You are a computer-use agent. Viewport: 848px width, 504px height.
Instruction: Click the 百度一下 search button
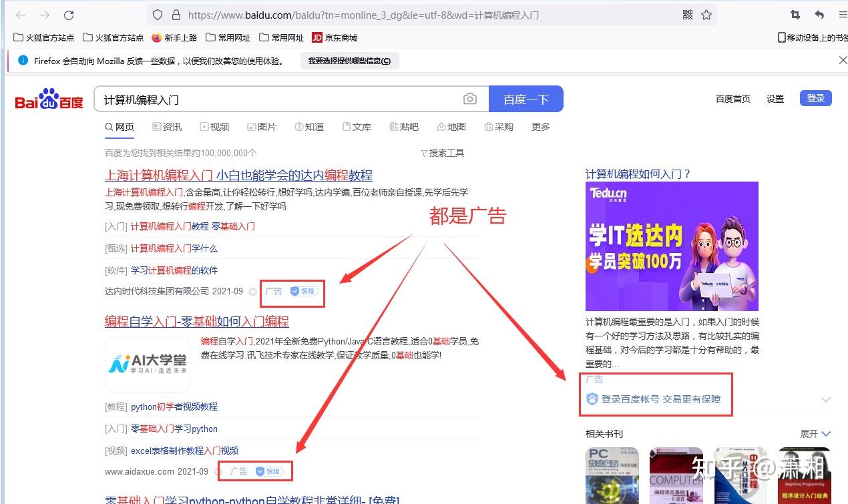526,99
